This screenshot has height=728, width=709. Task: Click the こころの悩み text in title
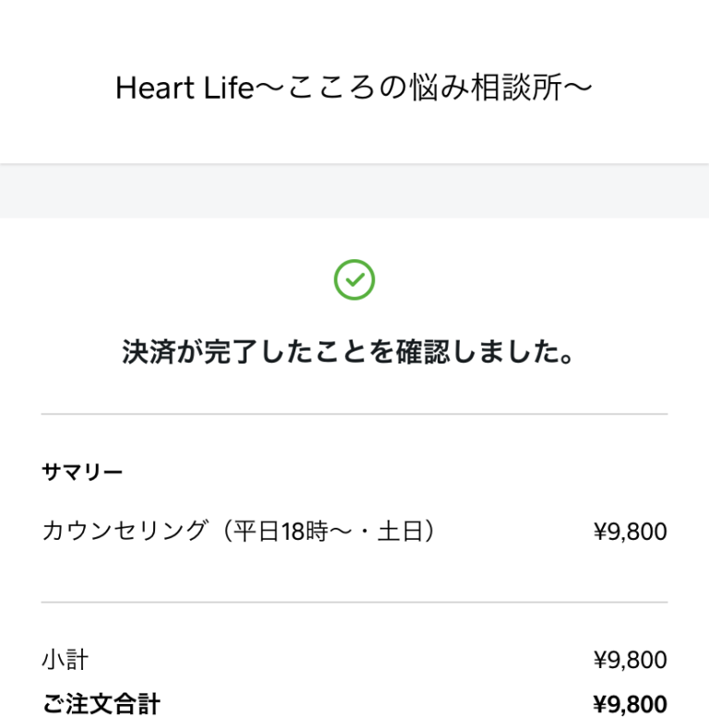[379, 88]
